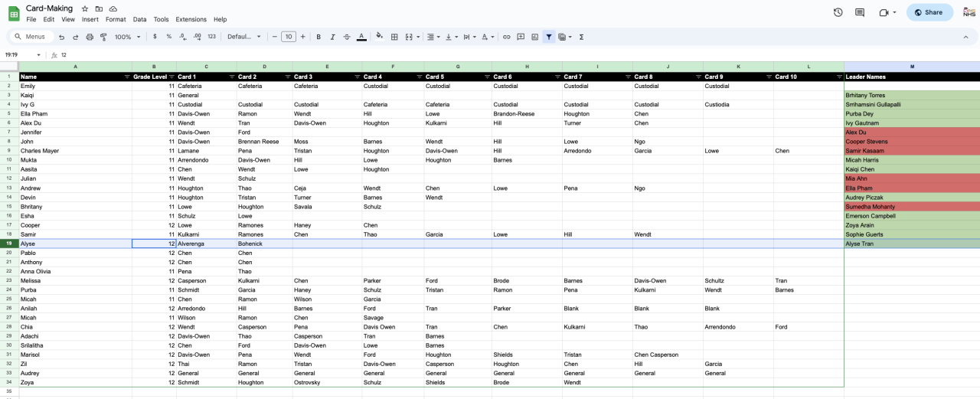Format as currency with dollar icon
This screenshot has height=399, width=980.
pos(155,37)
